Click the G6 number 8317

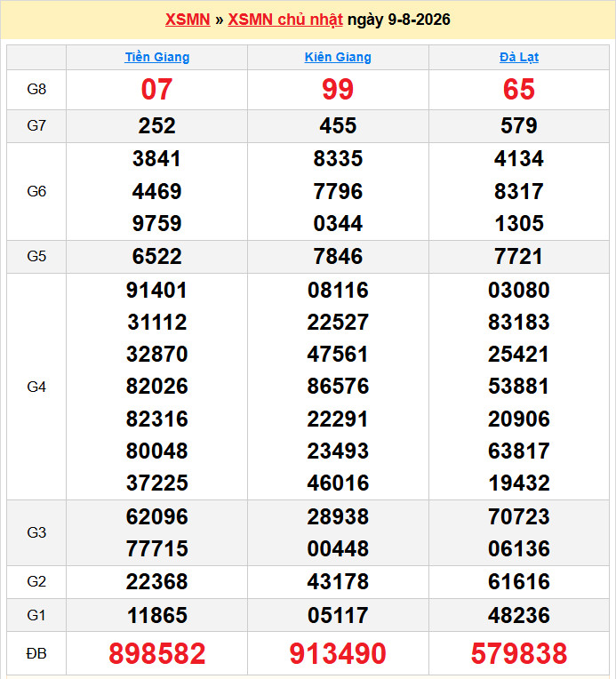pos(519,191)
